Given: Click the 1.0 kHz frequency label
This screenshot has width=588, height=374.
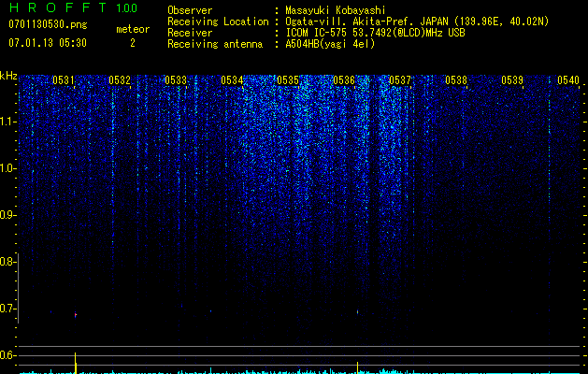Looking at the screenshot, I should coord(7,168).
